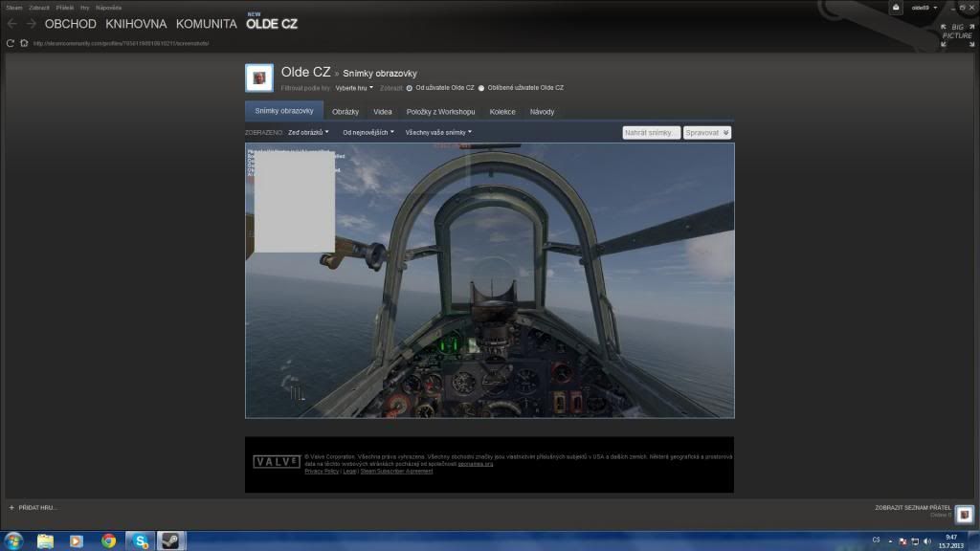Click PŘIDAT HRU at the bottom left

tap(37, 508)
